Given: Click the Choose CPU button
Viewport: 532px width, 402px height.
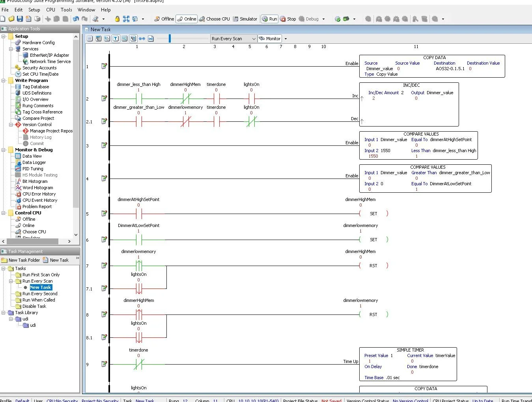Looking at the screenshot, I should [x=215, y=19].
